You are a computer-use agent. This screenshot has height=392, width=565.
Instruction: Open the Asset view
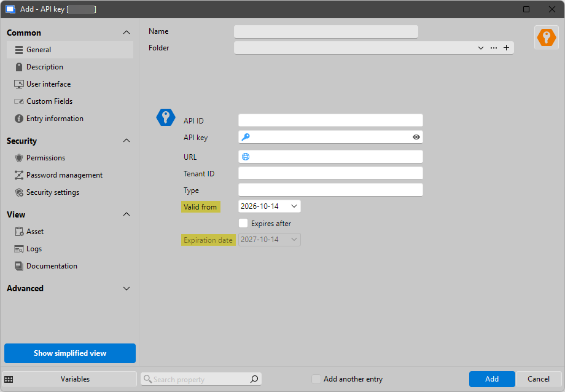click(70, 232)
